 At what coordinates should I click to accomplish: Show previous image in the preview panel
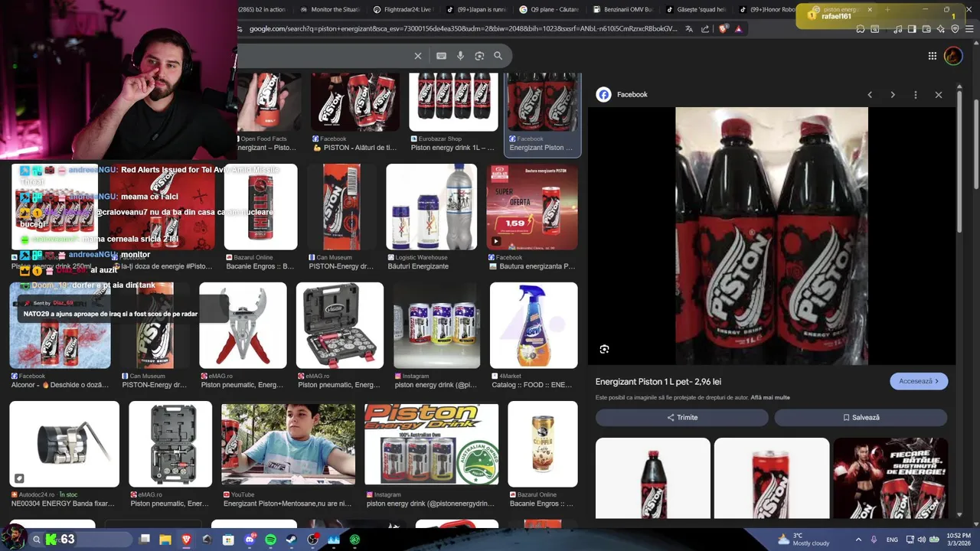click(x=870, y=95)
